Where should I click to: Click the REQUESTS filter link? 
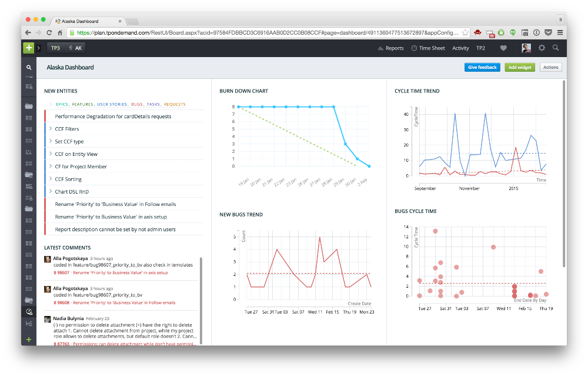(175, 104)
